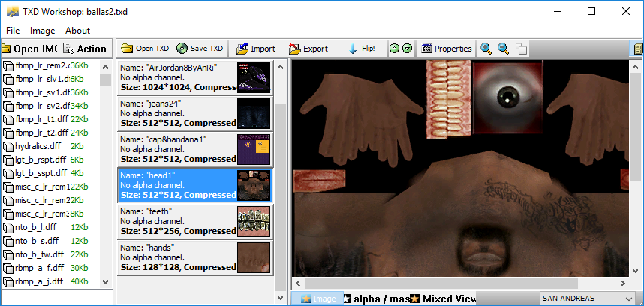Click the Save TXD button
The width and height of the screenshot is (644, 306).
[x=200, y=49]
